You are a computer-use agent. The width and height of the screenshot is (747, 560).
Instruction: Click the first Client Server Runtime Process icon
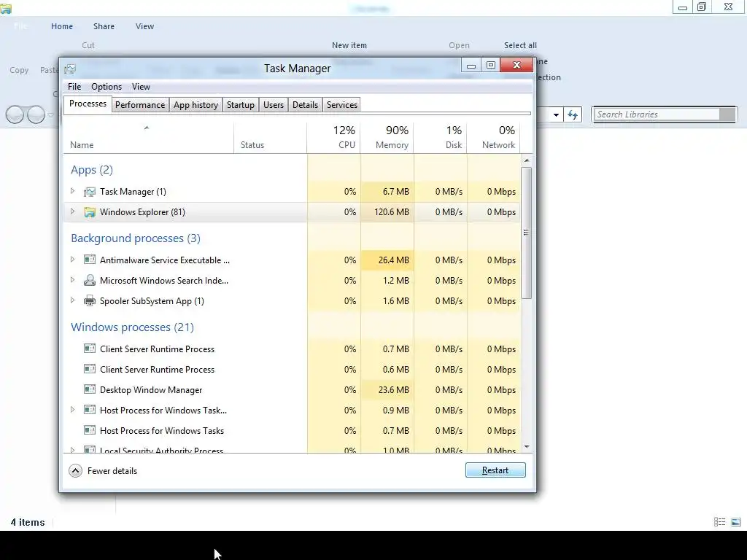90,349
